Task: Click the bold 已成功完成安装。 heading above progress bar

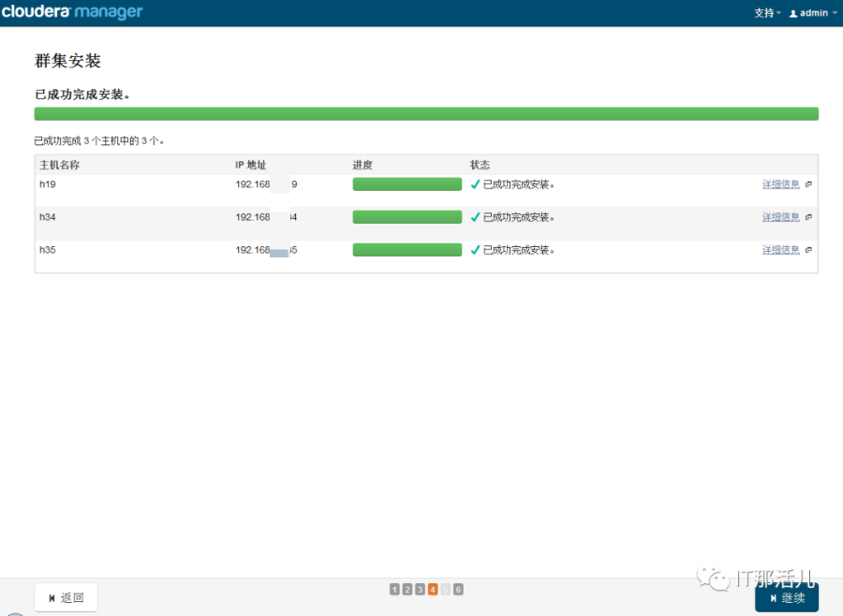Action: point(82,95)
